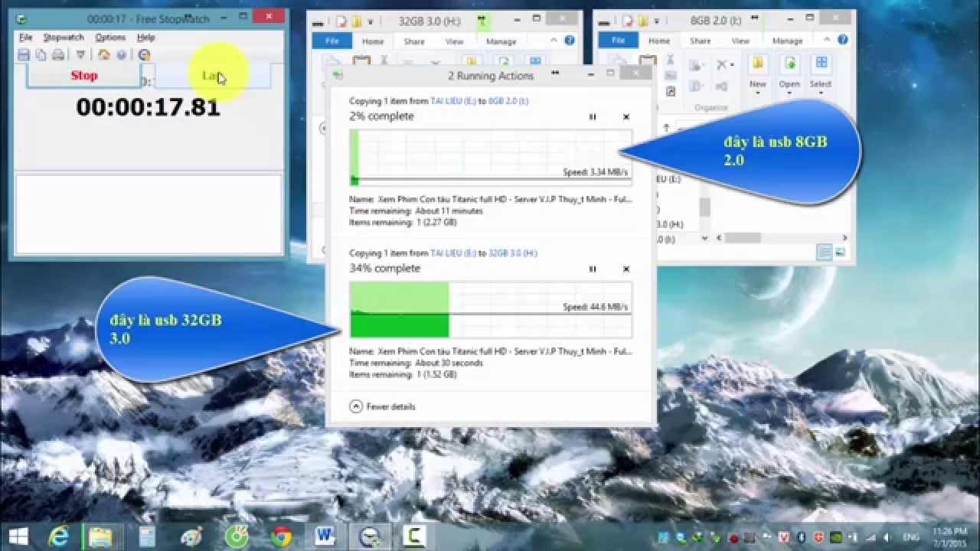Pause the copy to 8GB 2.0 drive
The height and width of the screenshot is (551, 980).
click(x=592, y=117)
